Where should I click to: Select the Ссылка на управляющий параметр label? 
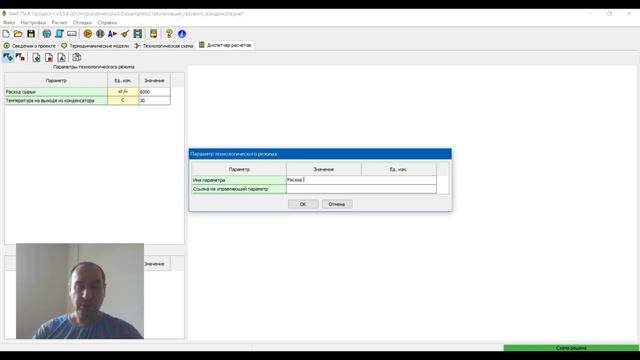239,189
